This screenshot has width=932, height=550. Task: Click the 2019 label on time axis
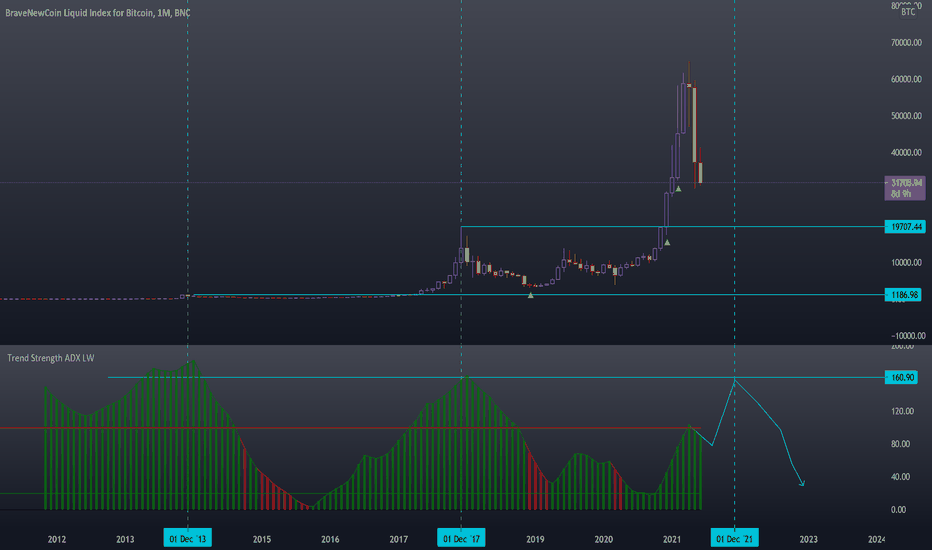coord(535,539)
